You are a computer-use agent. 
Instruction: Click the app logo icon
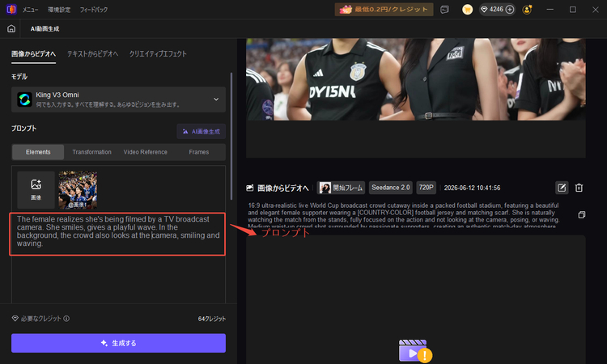[x=11, y=9]
